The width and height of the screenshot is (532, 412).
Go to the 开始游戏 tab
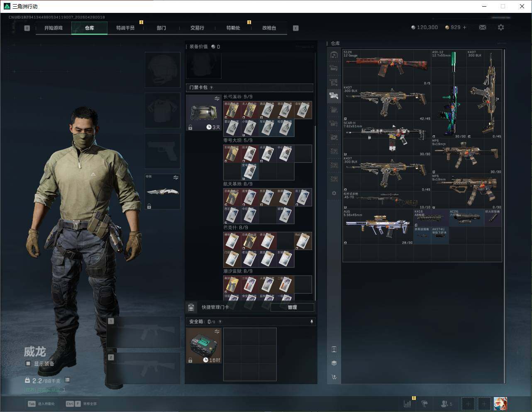point(54,28)
